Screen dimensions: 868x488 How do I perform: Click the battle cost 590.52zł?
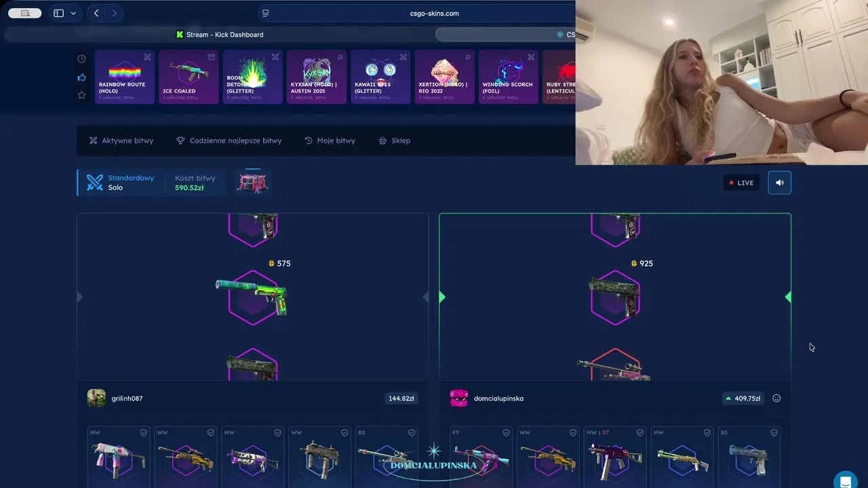point(189,188)
